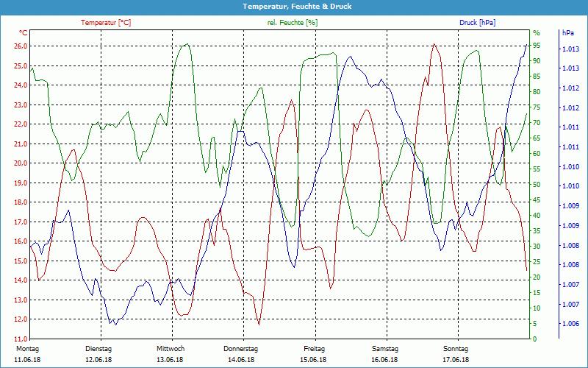This screenshot has height=368, width=588.
Task: Click the '45' humidity axis value
Action: tap(537, 199)
